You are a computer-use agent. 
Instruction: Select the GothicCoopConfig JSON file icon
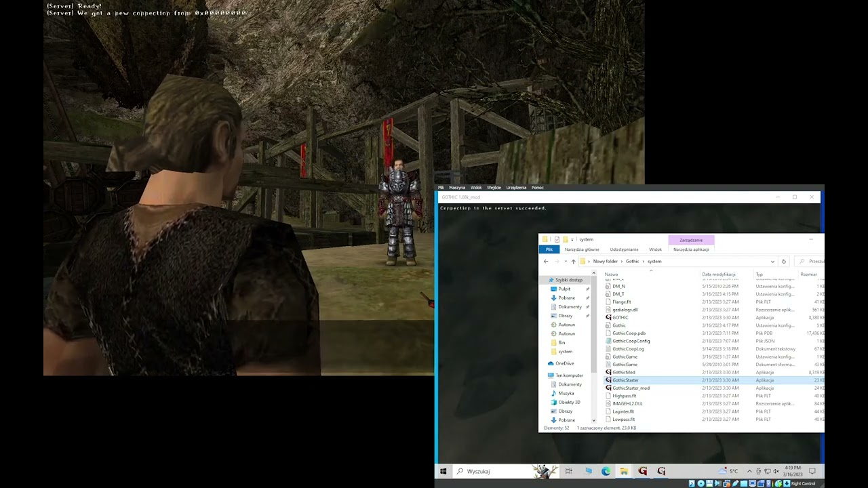608,341
